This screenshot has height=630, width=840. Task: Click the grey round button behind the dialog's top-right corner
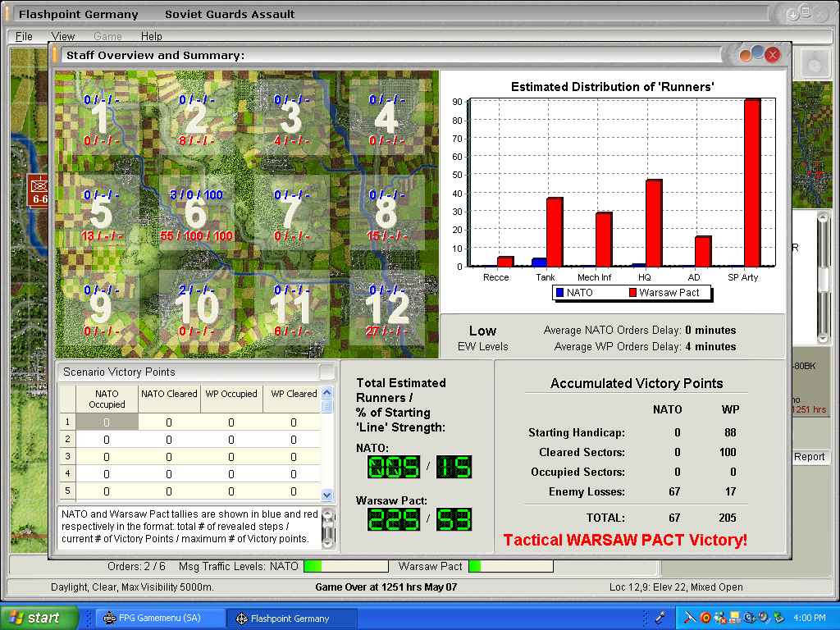[815, 64]
